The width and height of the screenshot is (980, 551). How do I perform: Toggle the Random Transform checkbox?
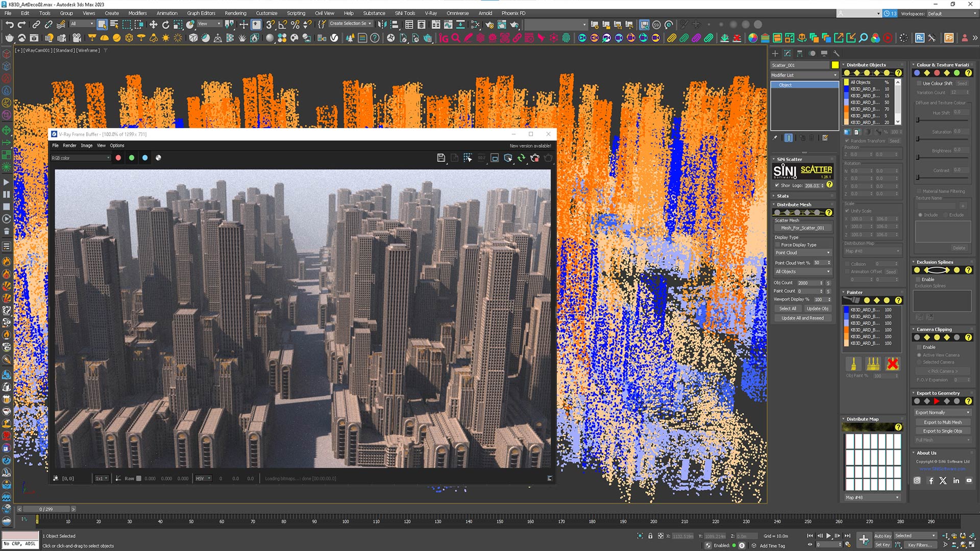[x=847, y=141]
